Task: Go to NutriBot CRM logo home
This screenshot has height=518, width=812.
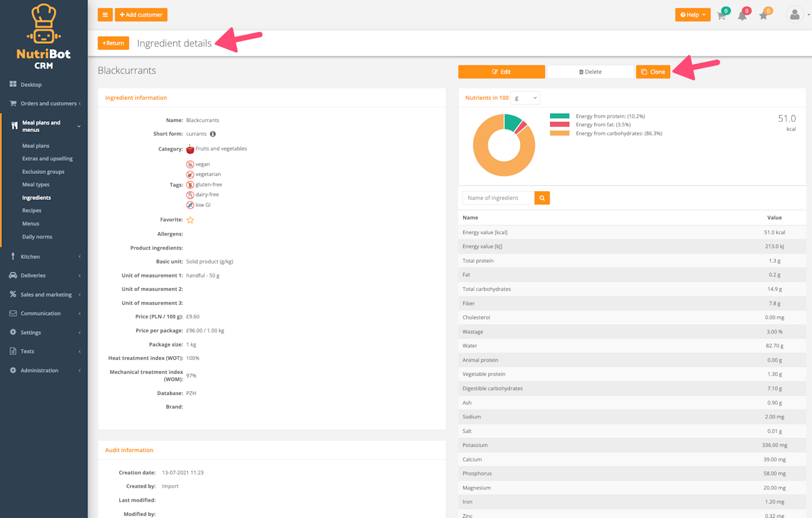Action: 44,37
